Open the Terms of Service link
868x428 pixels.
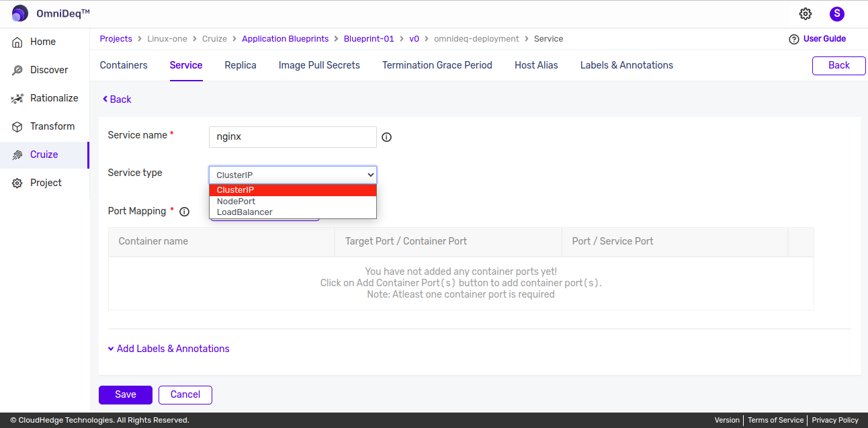pos(775,420)
